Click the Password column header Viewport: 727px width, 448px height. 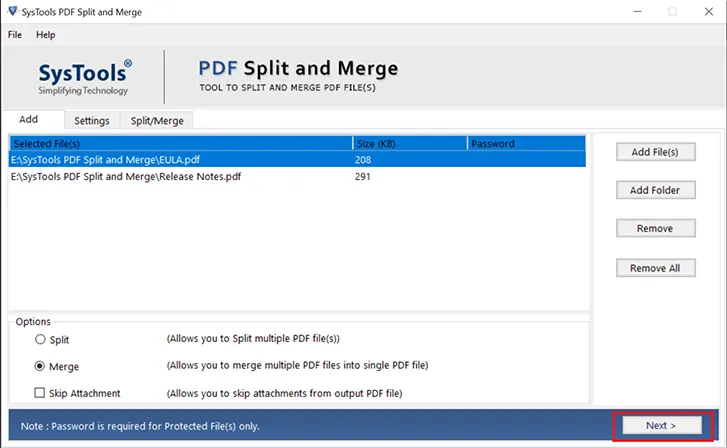tap(526, 143)
